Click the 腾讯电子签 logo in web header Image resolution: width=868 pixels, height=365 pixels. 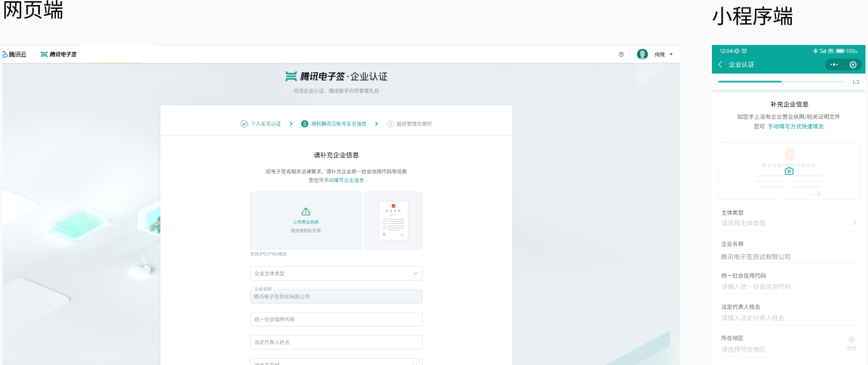[x=59, y=54]
